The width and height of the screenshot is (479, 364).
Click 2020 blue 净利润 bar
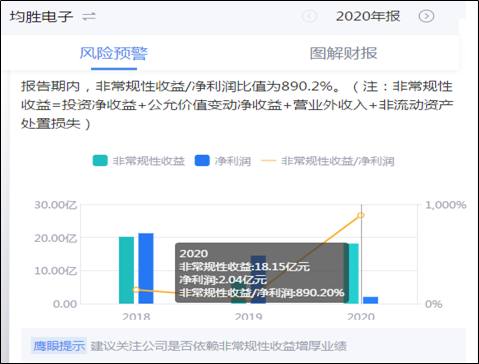371,300
